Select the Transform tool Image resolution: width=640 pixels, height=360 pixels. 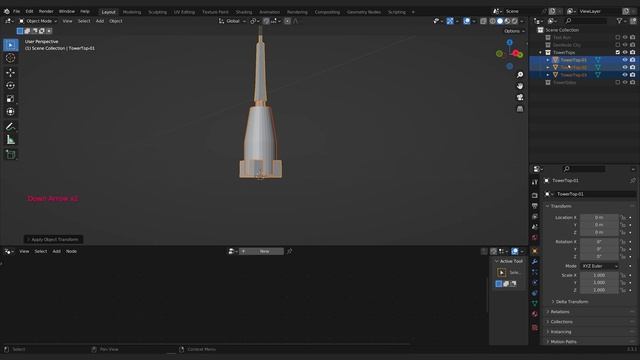coord(11,111)
